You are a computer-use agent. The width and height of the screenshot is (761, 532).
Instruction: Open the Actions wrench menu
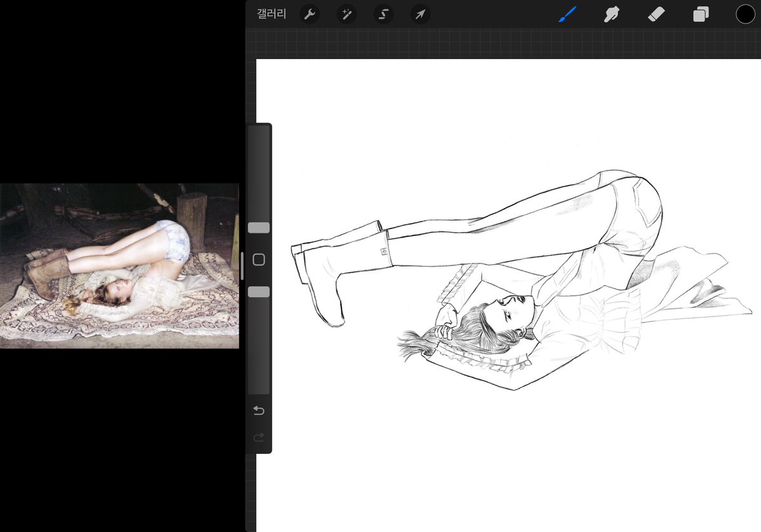tap(310, 15)
